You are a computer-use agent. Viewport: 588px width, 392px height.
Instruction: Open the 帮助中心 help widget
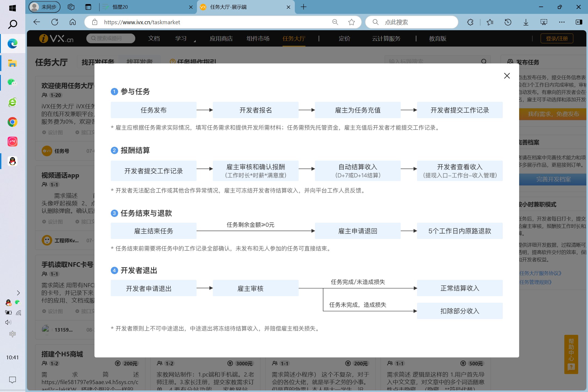coord(571,354)
